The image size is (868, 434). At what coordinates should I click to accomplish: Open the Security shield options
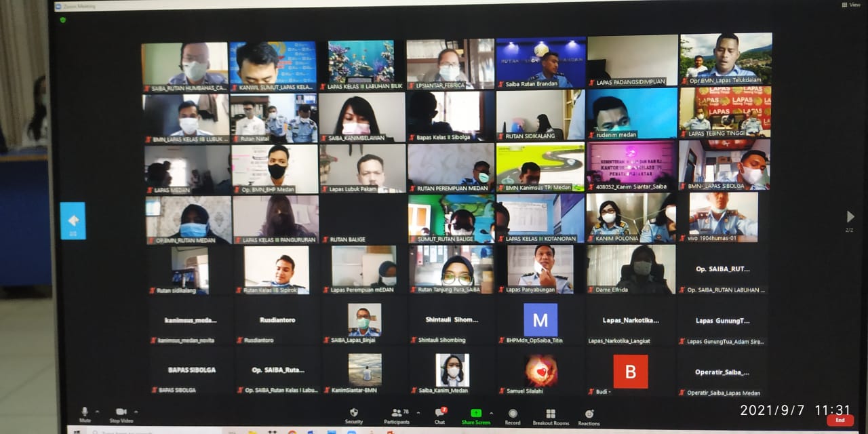pyautogui.click(x=353, y=414)
